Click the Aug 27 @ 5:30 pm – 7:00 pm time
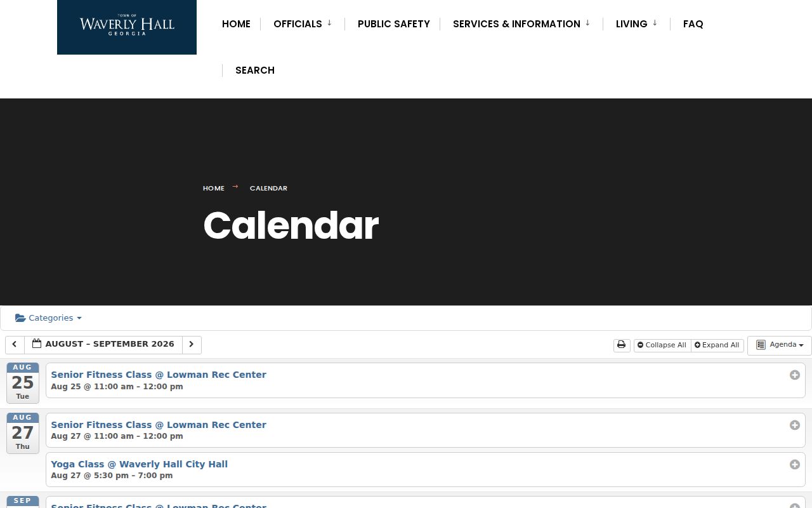The image size is (812, 508). 112,476
